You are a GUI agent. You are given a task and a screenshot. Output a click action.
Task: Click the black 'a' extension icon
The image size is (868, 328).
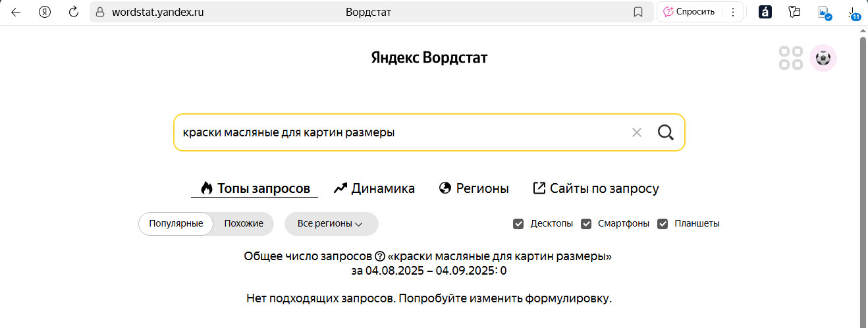(765, 12)
